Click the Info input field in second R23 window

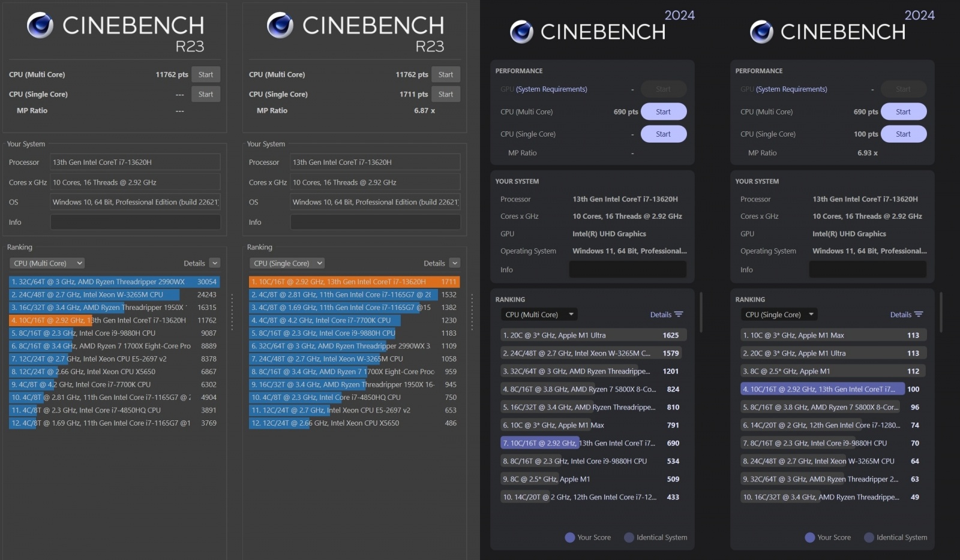tap(376, 222)
